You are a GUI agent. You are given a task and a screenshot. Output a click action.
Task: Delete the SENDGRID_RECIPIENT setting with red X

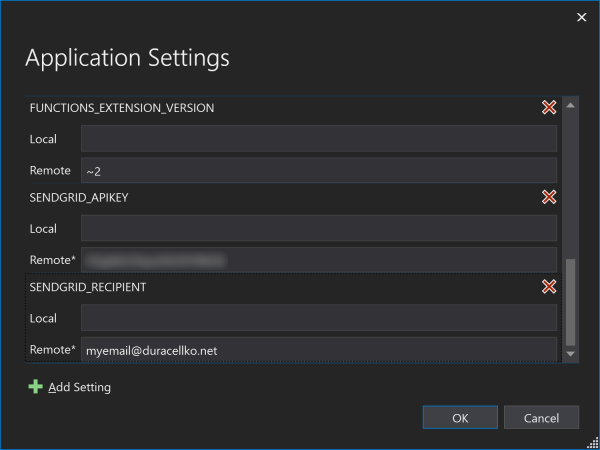[x=548, y=287]
